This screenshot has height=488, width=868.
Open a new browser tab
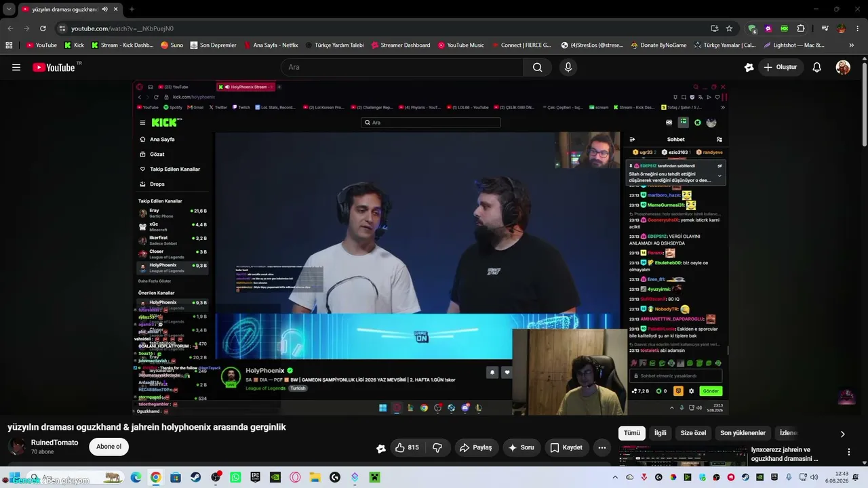click(132, 9)
